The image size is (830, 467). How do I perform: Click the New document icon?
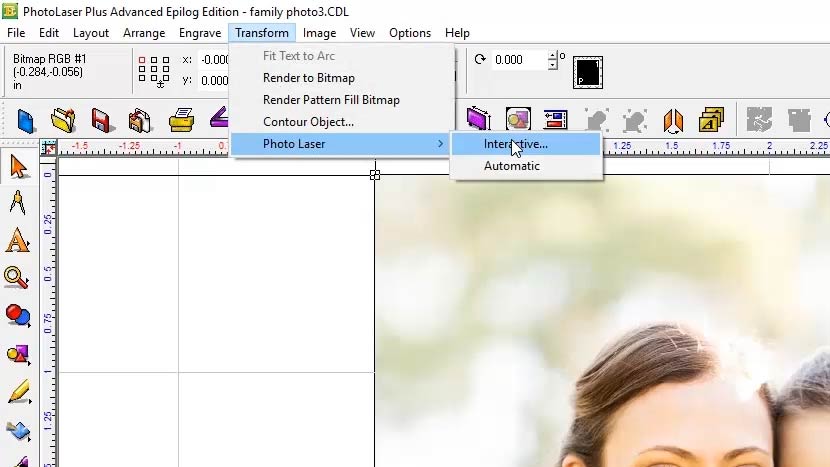[x=25, y=121]
